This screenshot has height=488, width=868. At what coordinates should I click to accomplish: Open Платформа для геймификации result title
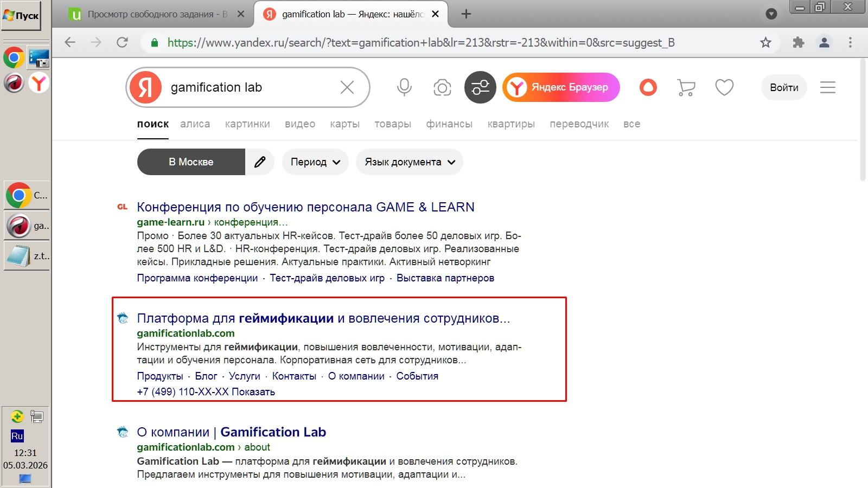[323, 318]
